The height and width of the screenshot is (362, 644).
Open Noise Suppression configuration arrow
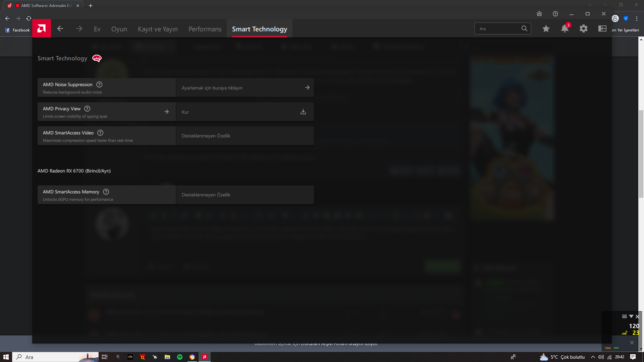[307, 87]
